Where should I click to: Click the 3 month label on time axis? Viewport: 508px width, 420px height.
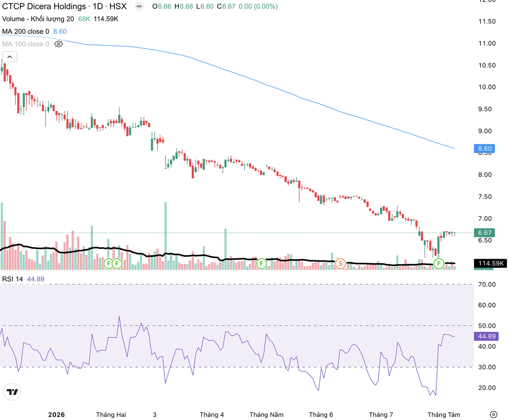155,414
